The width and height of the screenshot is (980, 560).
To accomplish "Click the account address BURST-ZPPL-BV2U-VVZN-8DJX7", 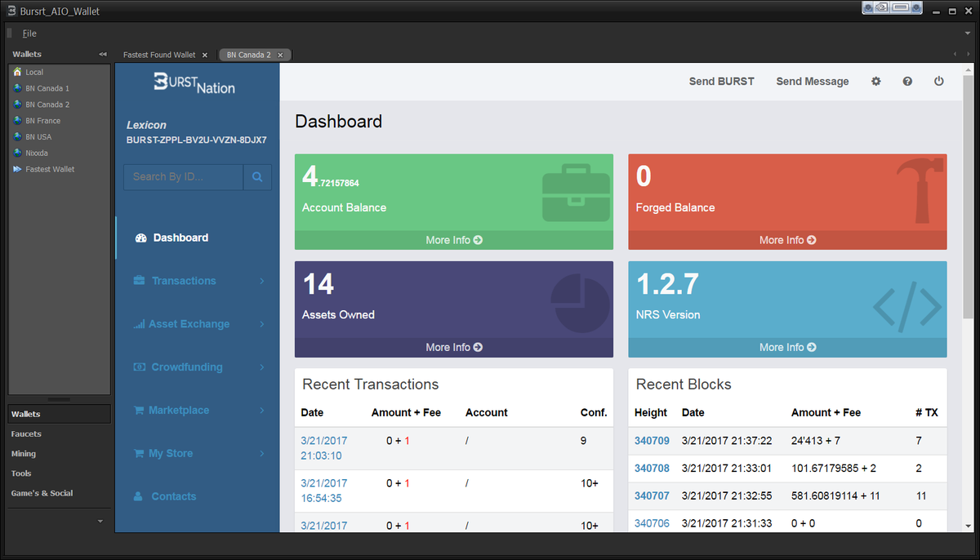I will point(197,140).
